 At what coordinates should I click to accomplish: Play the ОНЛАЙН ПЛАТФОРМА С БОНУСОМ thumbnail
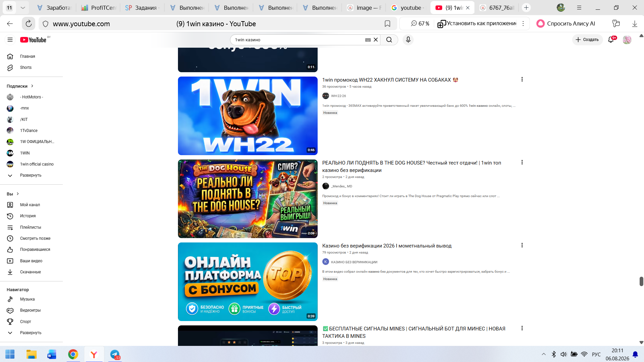tap(248, 282)
